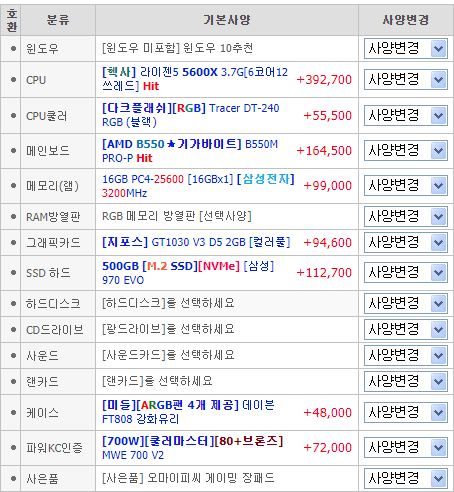The width and height of the screenshot is (454, 492).
Task: Expand the CPU 사양변경 dropdown
Action: (x=406, y=80)
